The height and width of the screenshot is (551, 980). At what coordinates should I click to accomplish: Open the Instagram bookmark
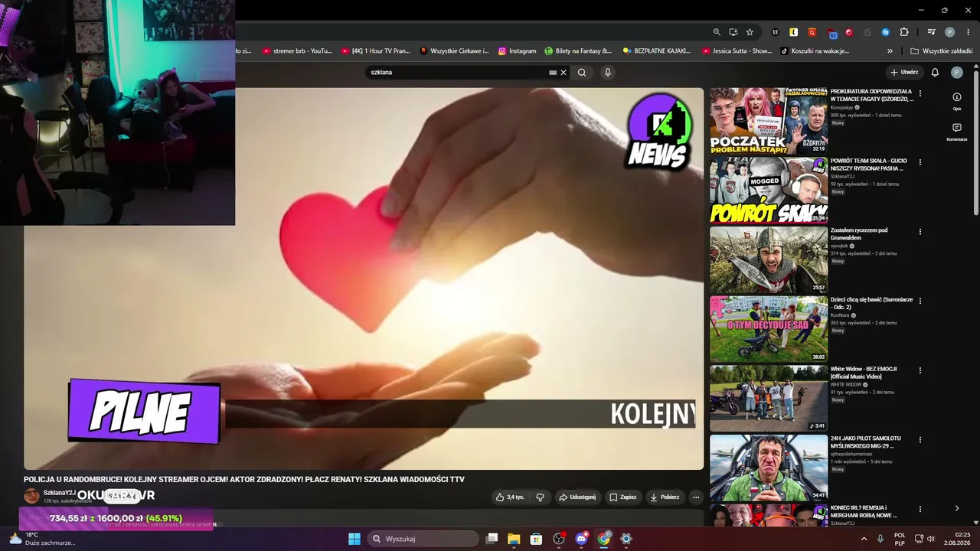(517, 51)
